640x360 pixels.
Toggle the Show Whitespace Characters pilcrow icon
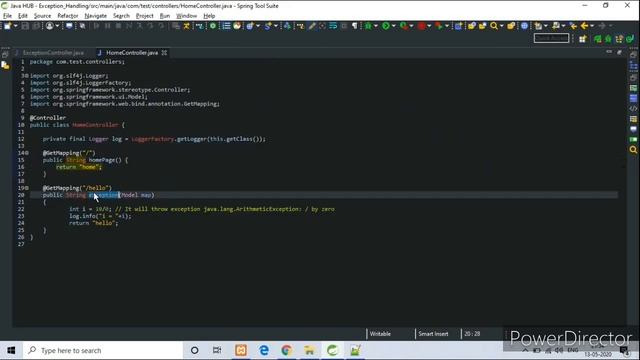click(355, 26)
